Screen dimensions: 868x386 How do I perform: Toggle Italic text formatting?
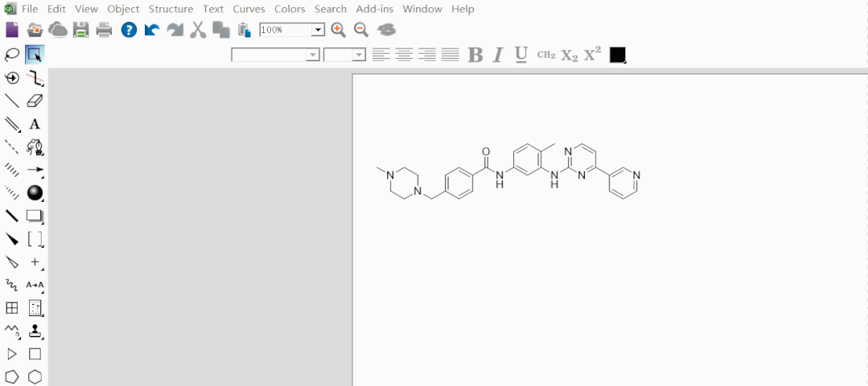point(498,55)
